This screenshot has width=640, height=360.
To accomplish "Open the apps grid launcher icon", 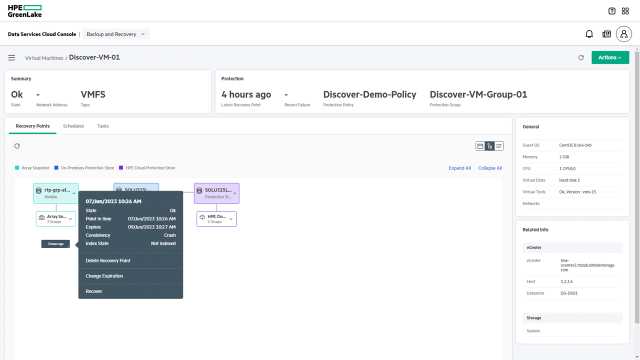I will (x=625, y=11).
